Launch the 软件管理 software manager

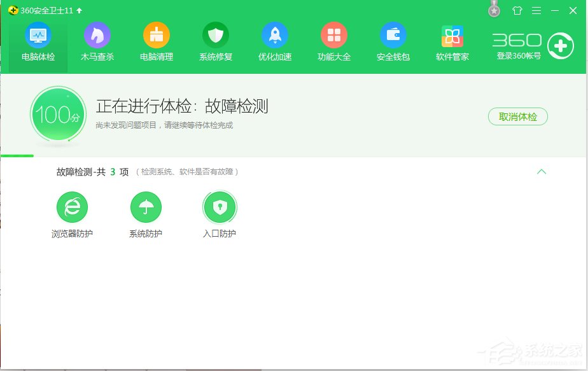[x=452, y=41]
